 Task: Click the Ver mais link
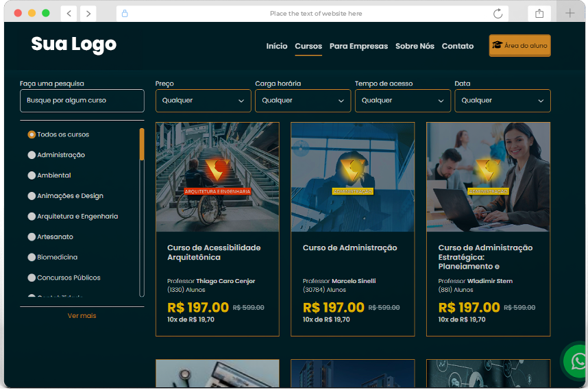[82, 316]
